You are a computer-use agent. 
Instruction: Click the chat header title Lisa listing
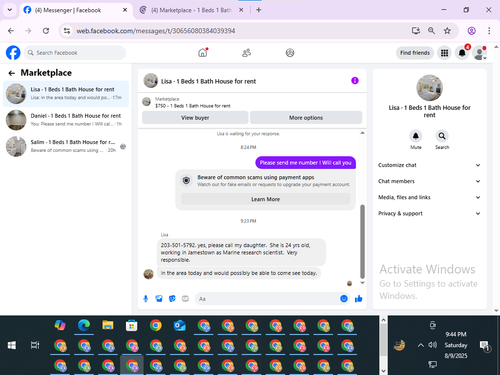209,81
